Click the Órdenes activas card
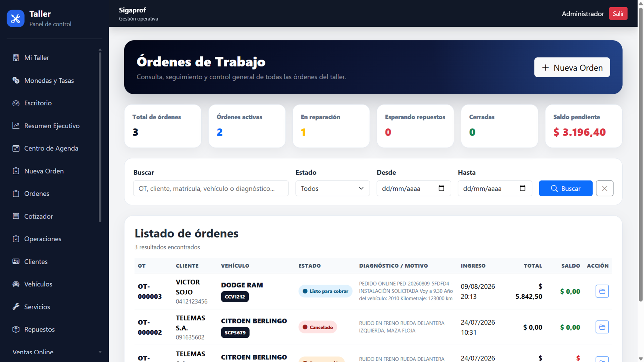 pos(247,126)
